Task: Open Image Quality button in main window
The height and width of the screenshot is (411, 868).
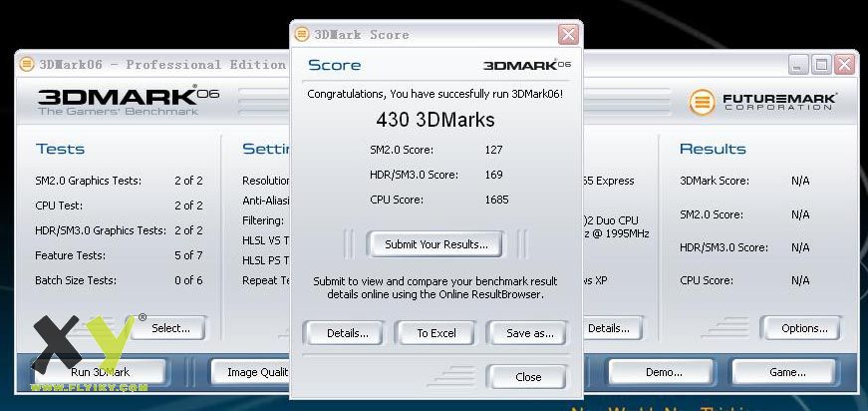Action: [251, 372]
